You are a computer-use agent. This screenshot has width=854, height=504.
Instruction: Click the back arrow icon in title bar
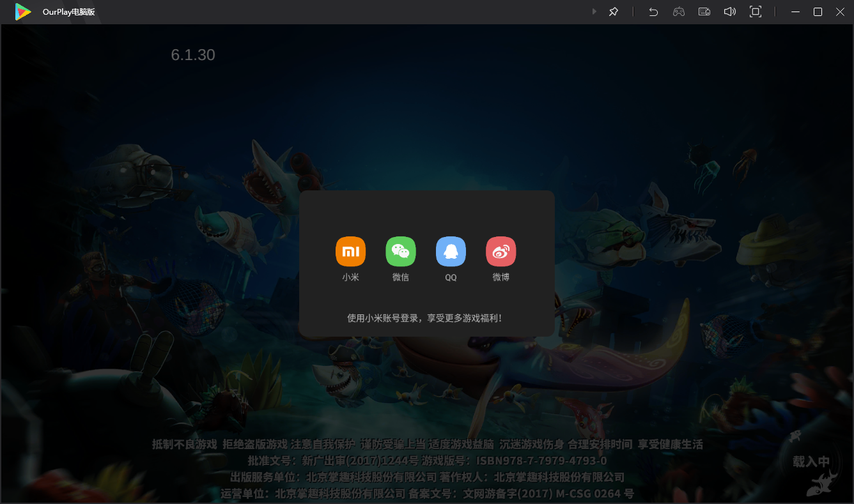[653, 11]
